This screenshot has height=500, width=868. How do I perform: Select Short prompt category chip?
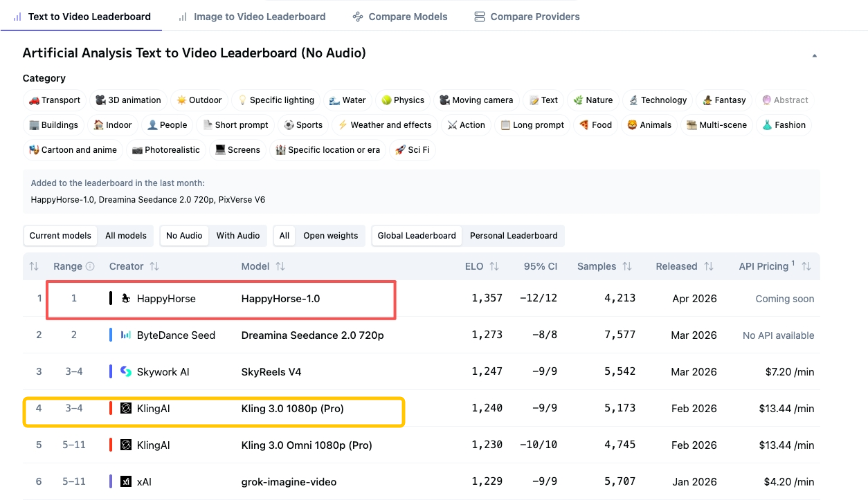pyautogui.click(x=235, y=125)
